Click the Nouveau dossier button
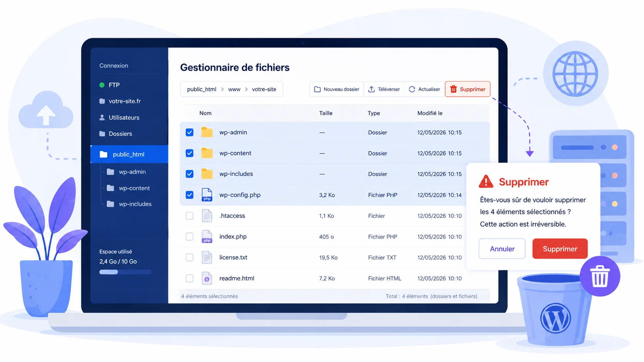The width and height of the screenshot is (644, 362). coord(337,89)
